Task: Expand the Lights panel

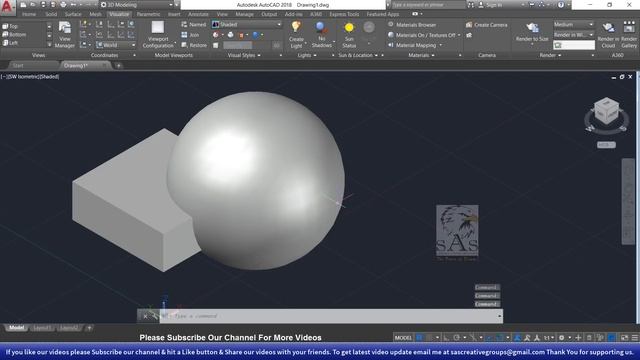Action: click(307, 55)
